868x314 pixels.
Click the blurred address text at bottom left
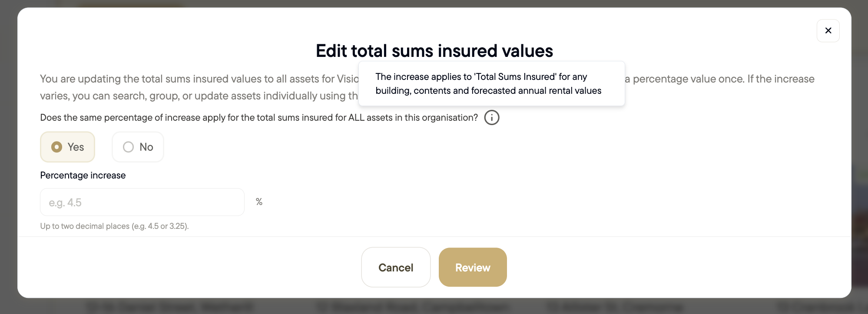tap(169, 307)
